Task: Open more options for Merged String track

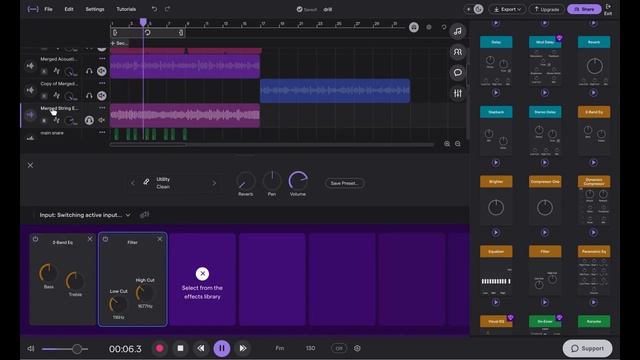Action: [102, 108]
